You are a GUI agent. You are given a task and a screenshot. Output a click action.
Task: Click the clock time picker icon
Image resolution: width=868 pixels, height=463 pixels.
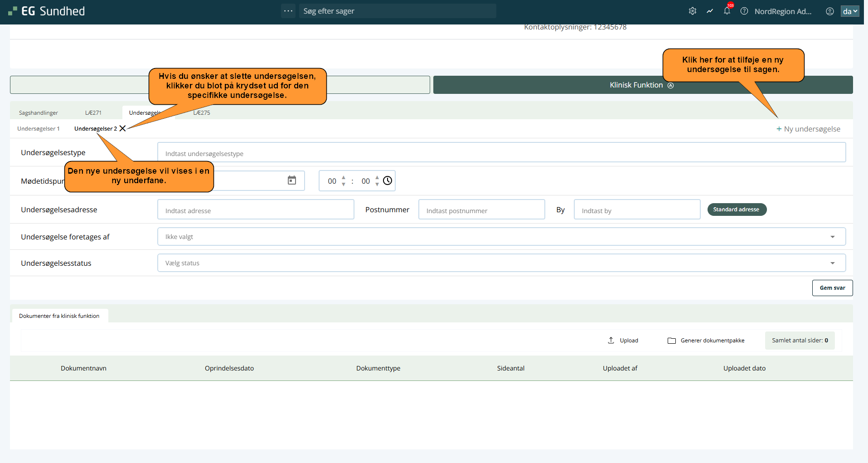[388, 180]
